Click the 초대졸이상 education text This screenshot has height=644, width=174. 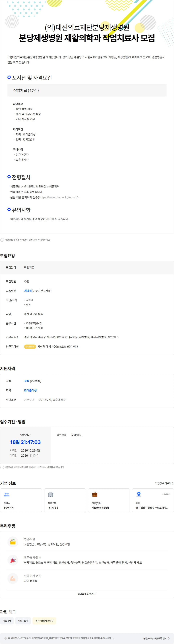pos(30,390)
